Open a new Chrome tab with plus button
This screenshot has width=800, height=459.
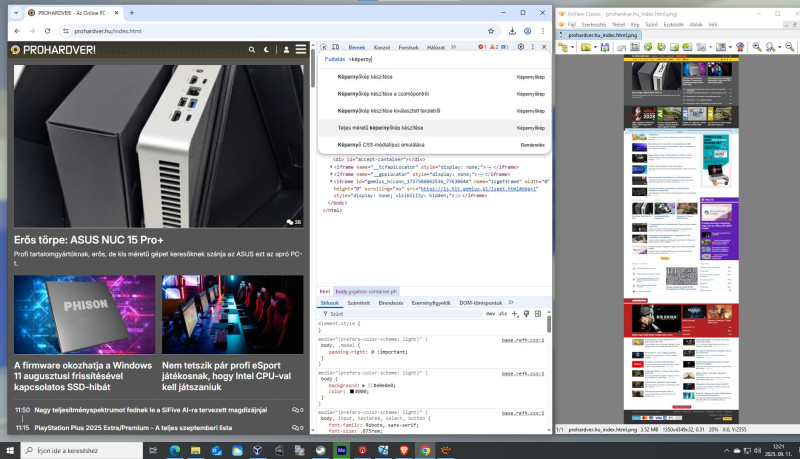coord(132,13)
